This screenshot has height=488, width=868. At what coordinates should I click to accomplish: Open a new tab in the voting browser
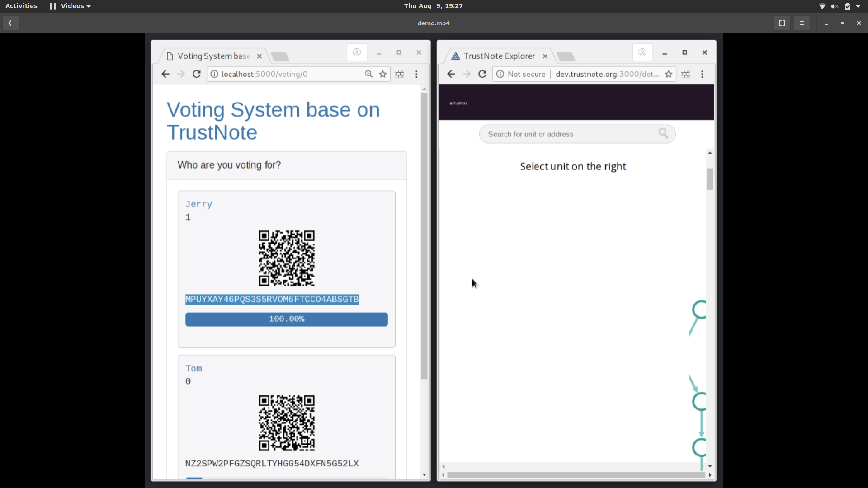tap(280, 56)
